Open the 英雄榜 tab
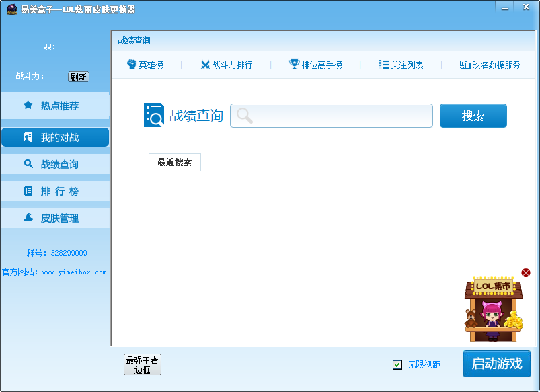Image resolution: width=540 pixels, height=392 pixels. click(x=145, y=65)
